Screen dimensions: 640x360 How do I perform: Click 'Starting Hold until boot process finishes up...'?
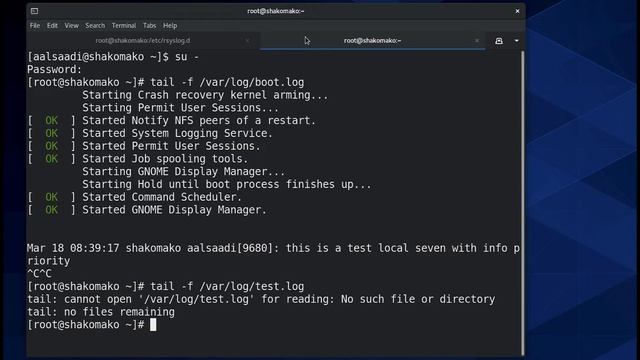227,184
